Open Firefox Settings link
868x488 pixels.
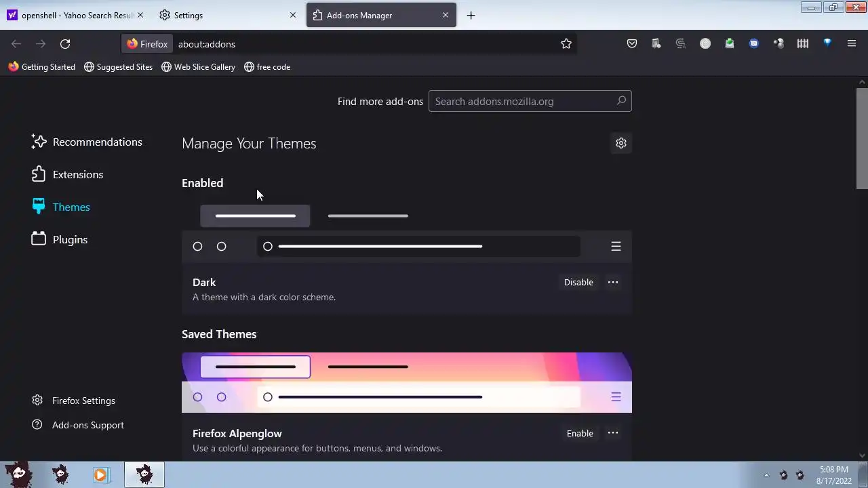point(73,401)
